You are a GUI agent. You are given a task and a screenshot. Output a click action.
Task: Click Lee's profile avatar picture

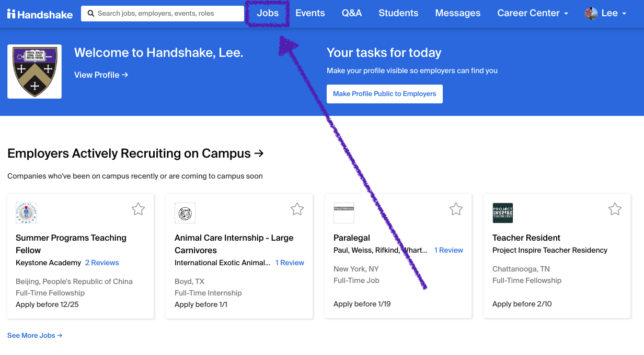591,14
